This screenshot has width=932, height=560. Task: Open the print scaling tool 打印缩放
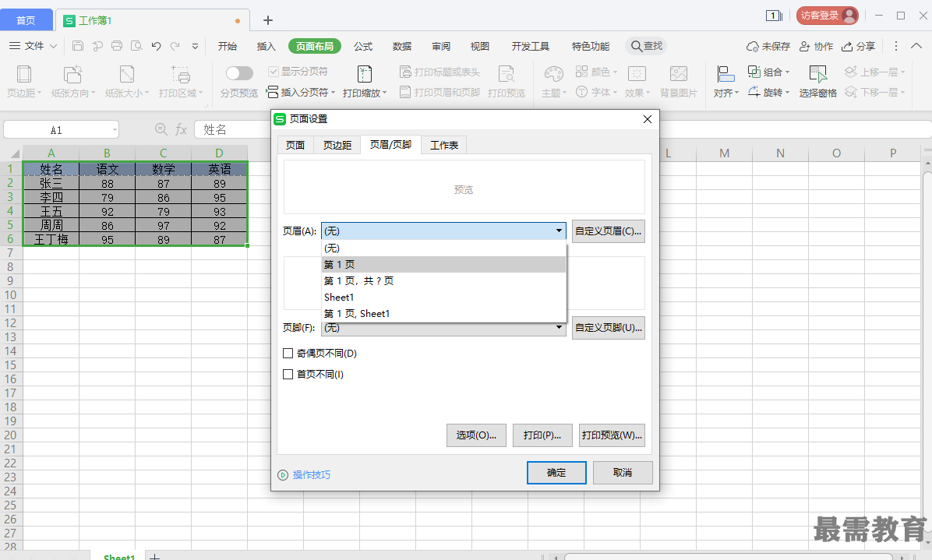(x=365, y=81)
